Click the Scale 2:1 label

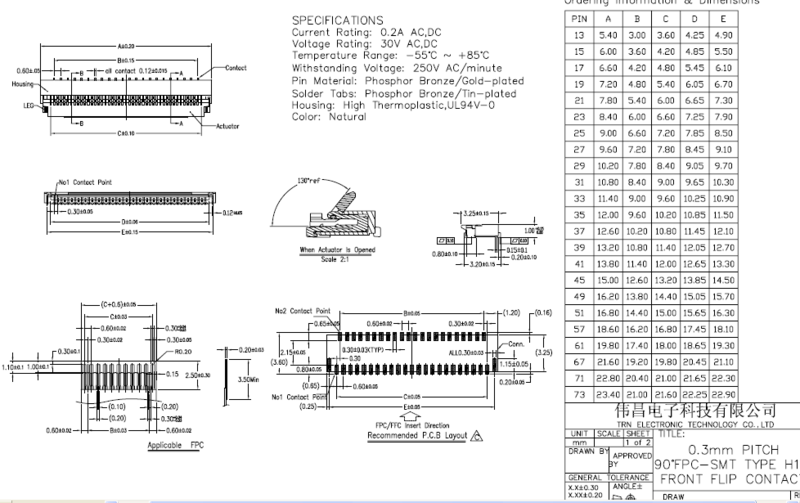point(335,259)
